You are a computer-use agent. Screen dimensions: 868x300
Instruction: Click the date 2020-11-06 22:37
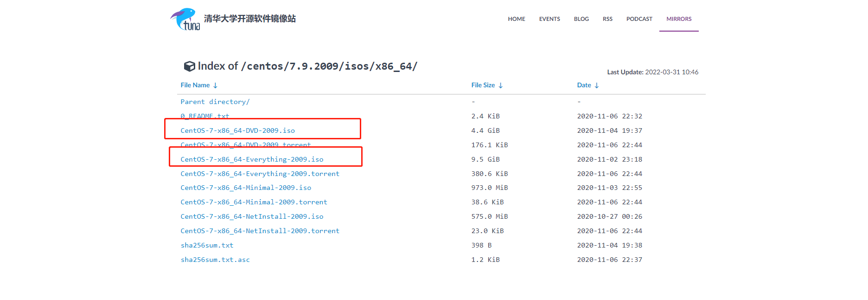pyautogui.click(x=610, y=260)
